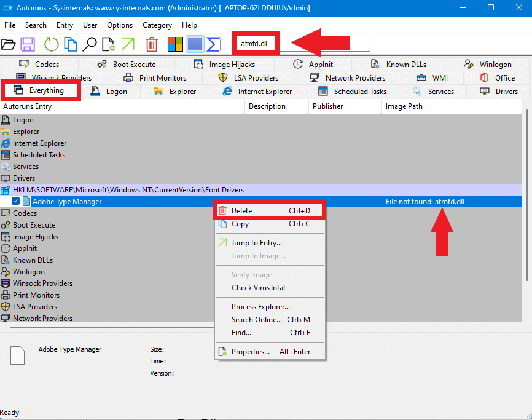The height and width of the screenshot is (420, 532).
Task: Open the Office tab
Action: click(x=497, y=77)
